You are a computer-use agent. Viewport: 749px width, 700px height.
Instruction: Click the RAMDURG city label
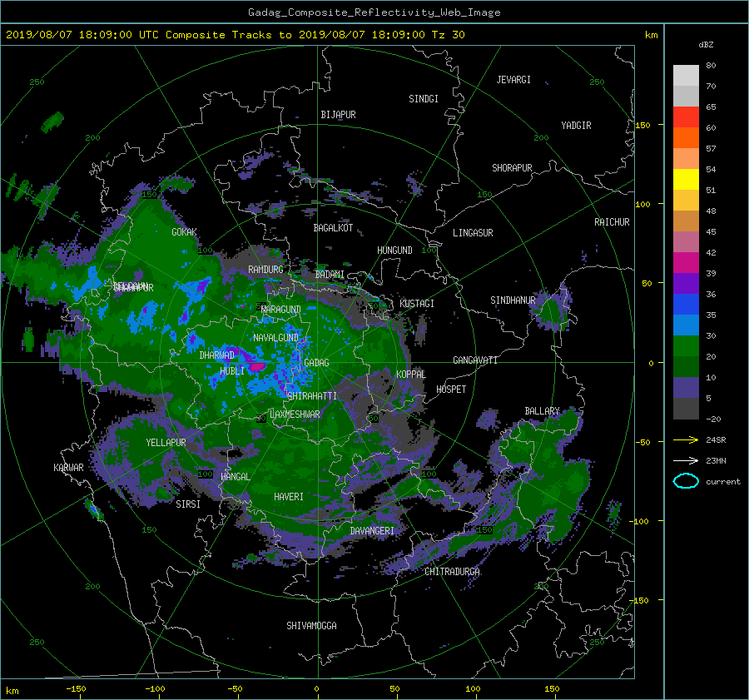(265, 270)
